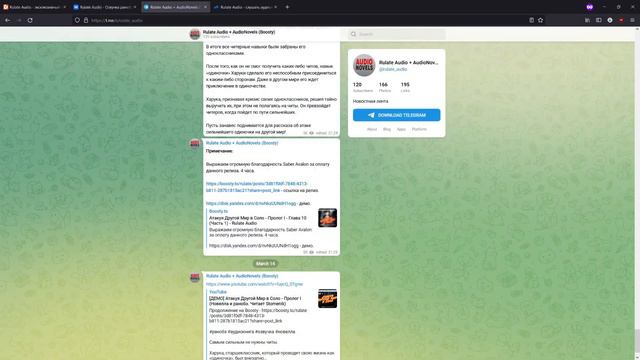Open Boosty preview thumbnail image
This screenshot has height=360, width=640.
pos(327,218)
